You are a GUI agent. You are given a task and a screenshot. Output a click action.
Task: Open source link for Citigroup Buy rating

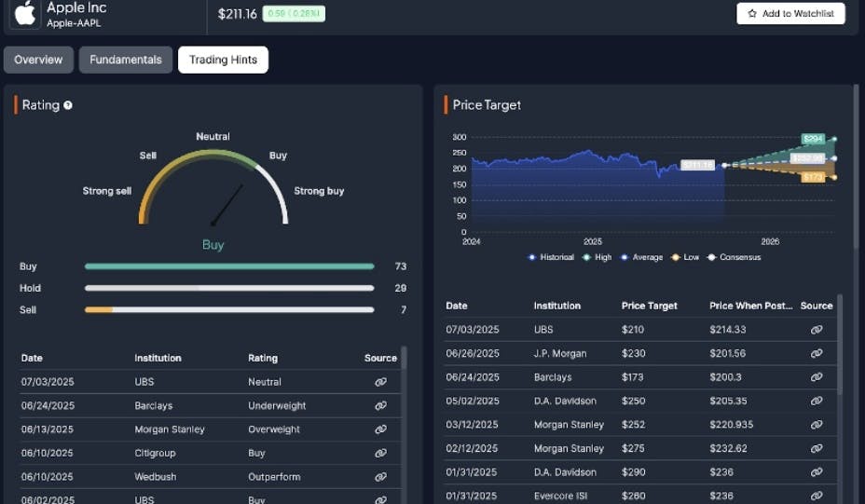tap(380, 453)
